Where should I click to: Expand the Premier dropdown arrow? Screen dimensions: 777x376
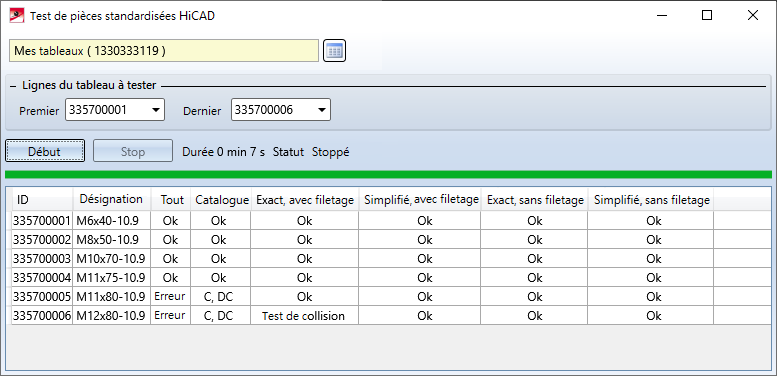tap(156, 110)
